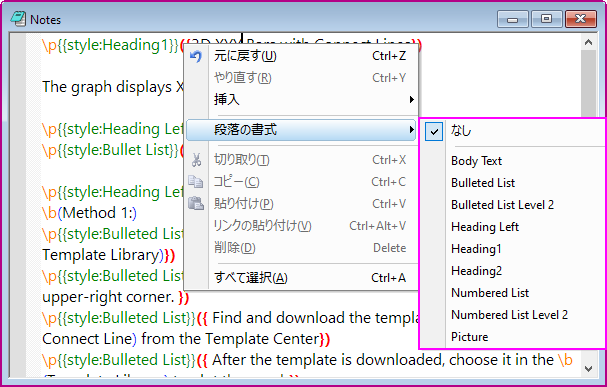Choose コピー(C) menu entry

[301, 182]
